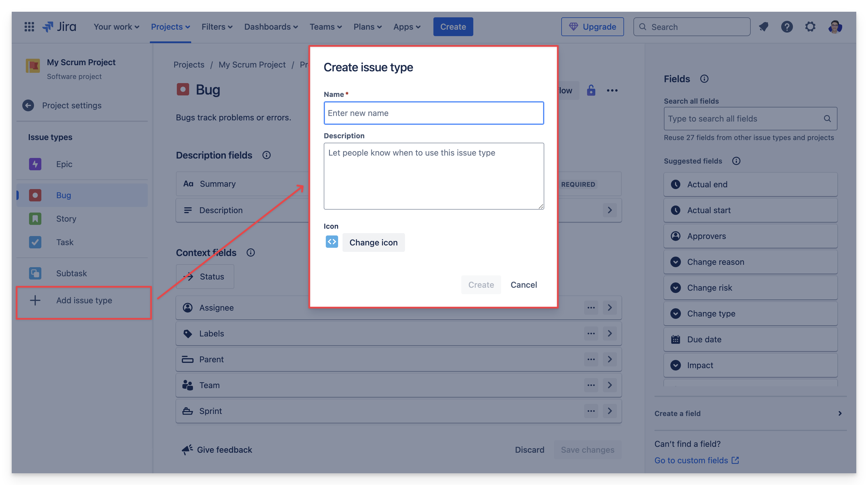Select the Story issue type
This screenshot has height=485, width=868.
[x=66, y=219]
